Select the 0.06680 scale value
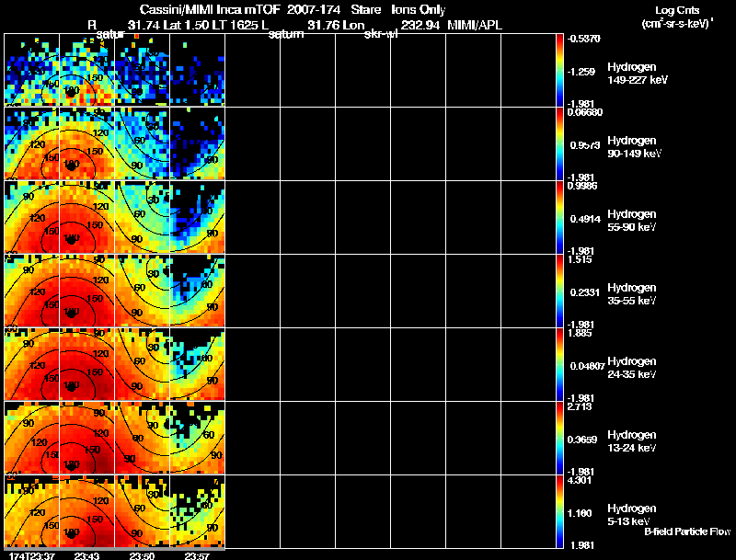Screen dimensions: 736x560 click(x=585, y=112)
